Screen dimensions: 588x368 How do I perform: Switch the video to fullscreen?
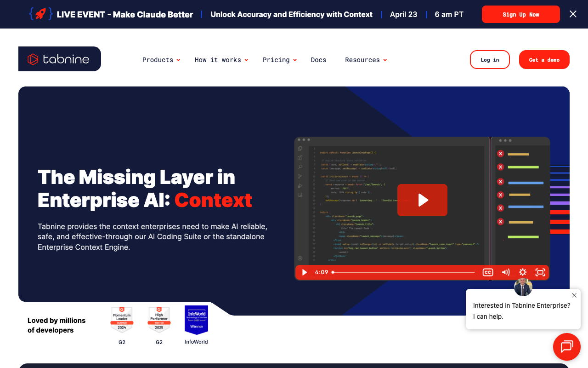pos(540,272)
